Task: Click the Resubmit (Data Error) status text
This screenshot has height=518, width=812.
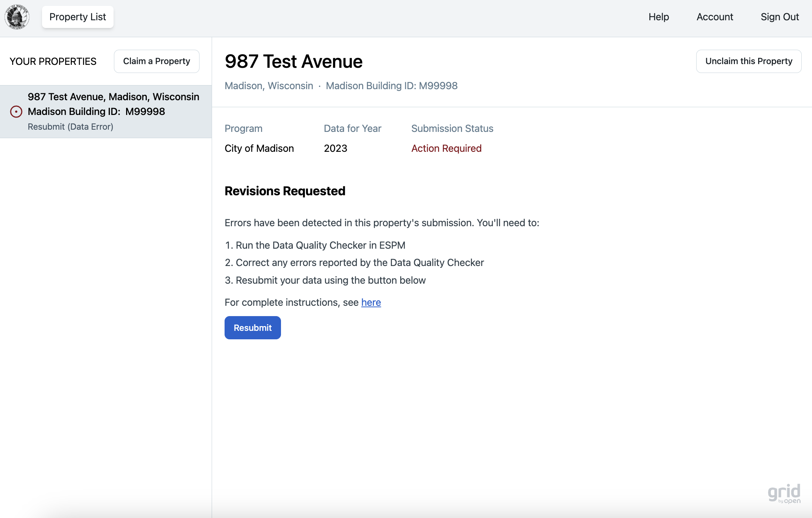Action: click(70, 127)
